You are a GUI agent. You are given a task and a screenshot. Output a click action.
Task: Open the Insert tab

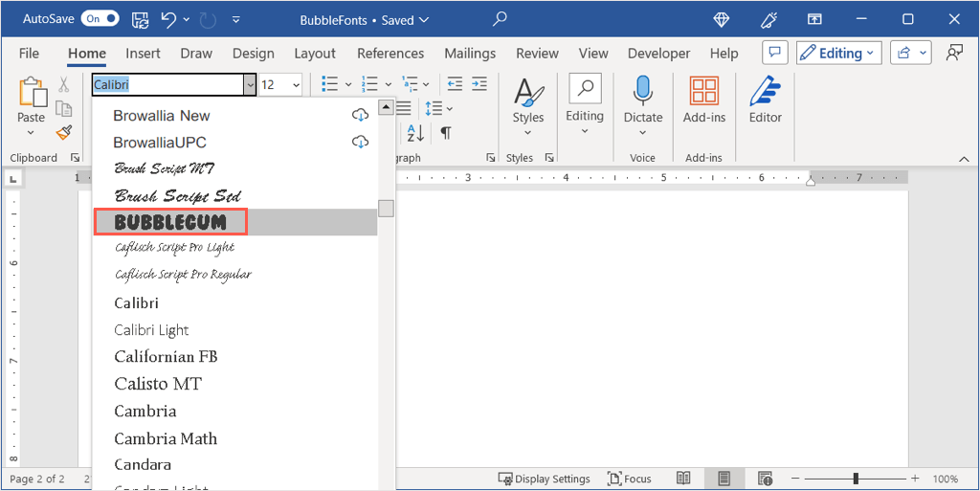144,54
